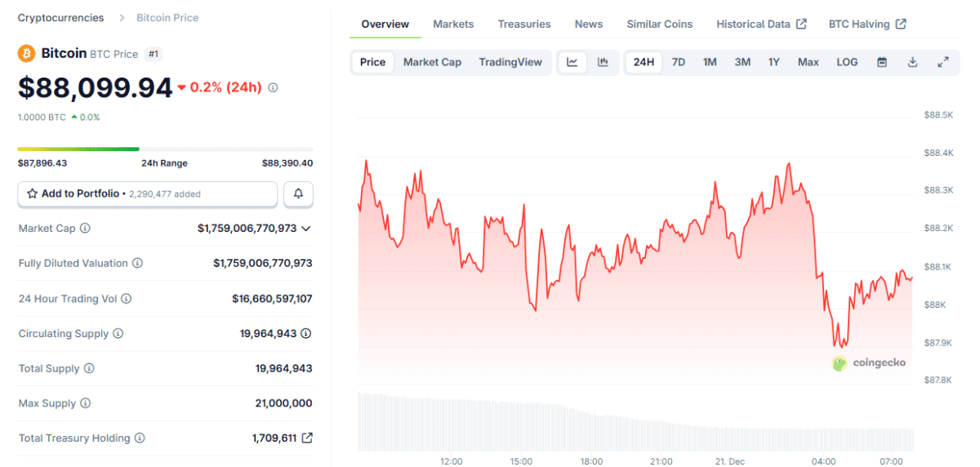Switch to candlestick chart view icon

(603, 62)
